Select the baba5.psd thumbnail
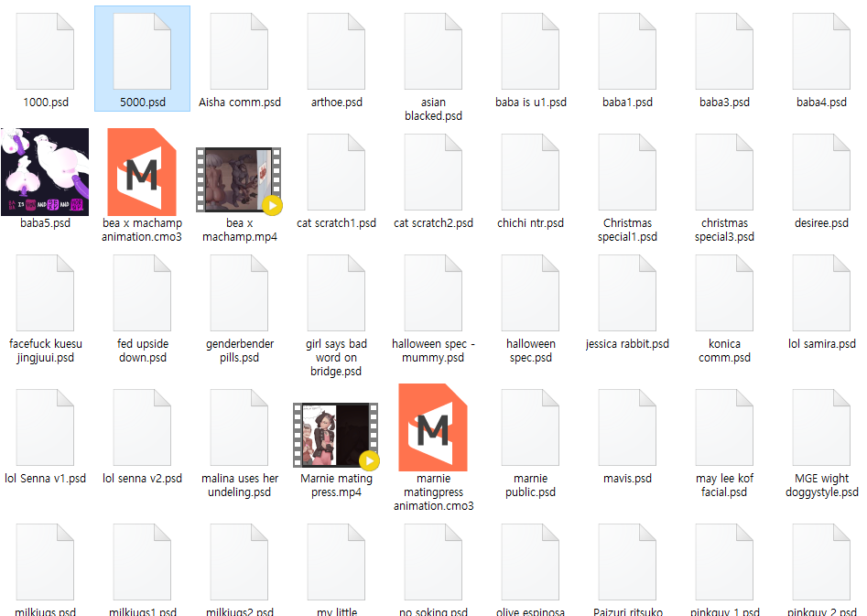The image size is (867, 616). pos(45,172)
